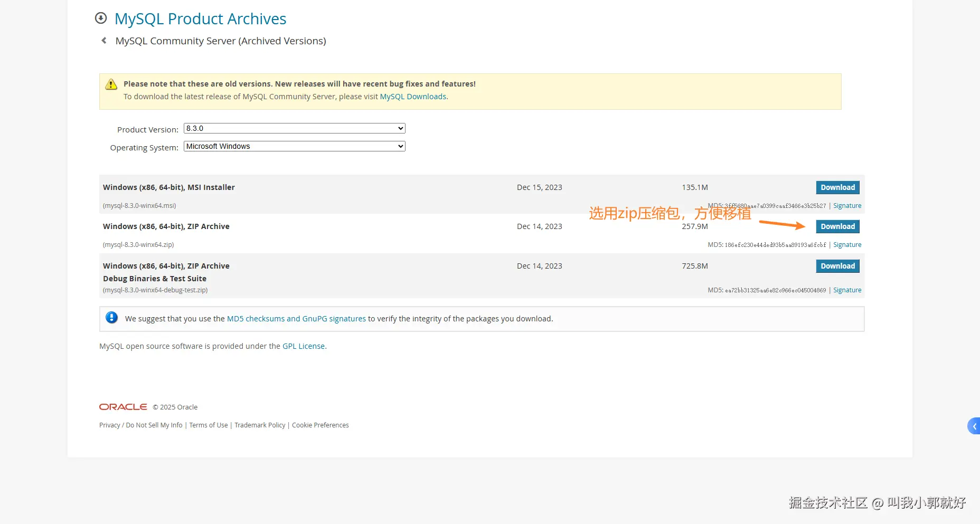The width and height of the screenshot is (980, 524).
Task: Open the MySQL Downloads link
Action: pos(413,97)
